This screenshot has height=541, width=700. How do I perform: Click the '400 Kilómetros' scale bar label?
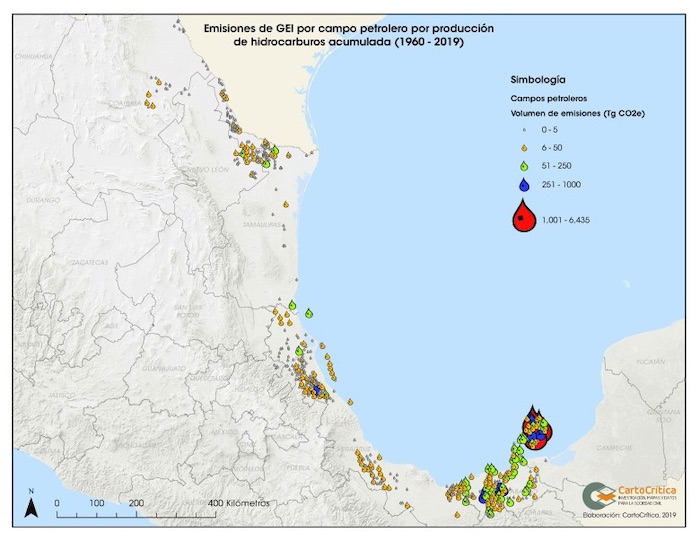tap(241, 503)
